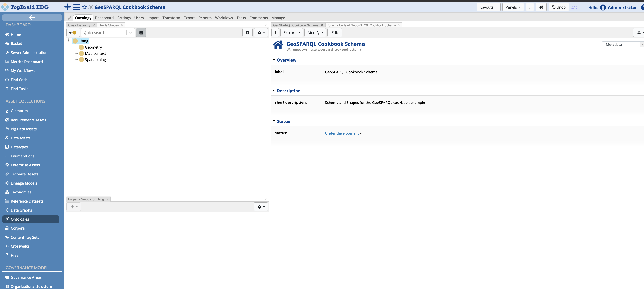
Task: Star the GeoSPARQL Cookbook Schema asset
Action: pos(85,7)
